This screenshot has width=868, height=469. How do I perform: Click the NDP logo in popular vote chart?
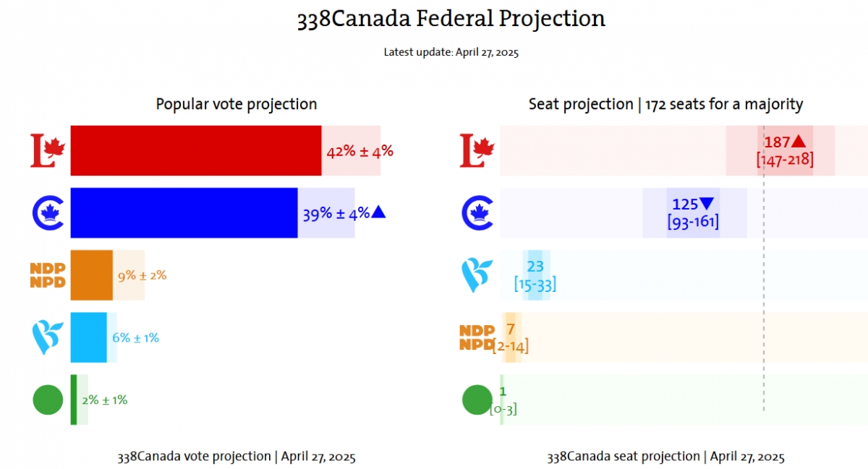(48, 275)
